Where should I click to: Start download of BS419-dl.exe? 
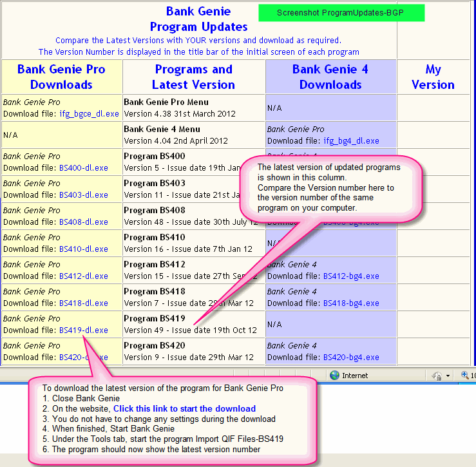[84, 330]
